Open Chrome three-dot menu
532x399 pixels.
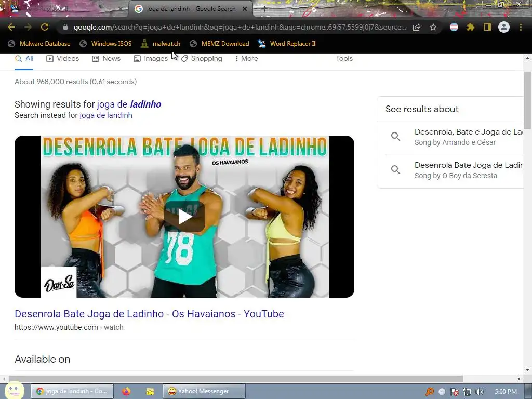pos(521,27)
